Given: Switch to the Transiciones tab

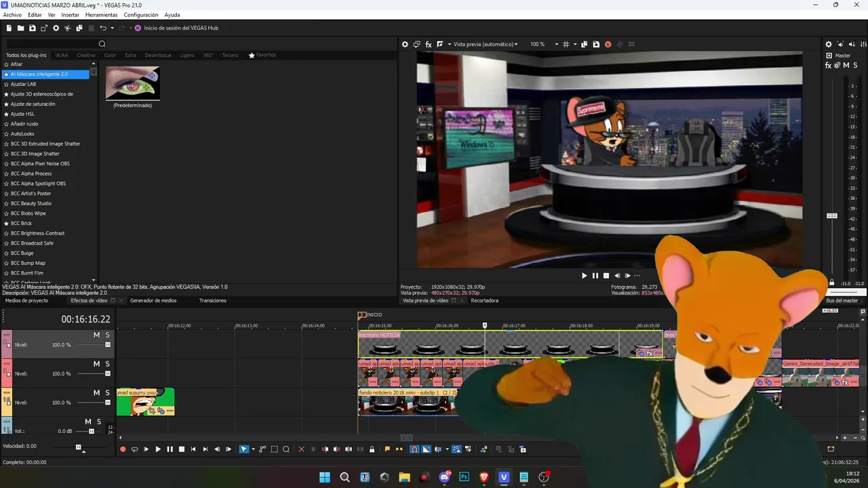Looking at the screenshot, I should [x=213, y=300].
